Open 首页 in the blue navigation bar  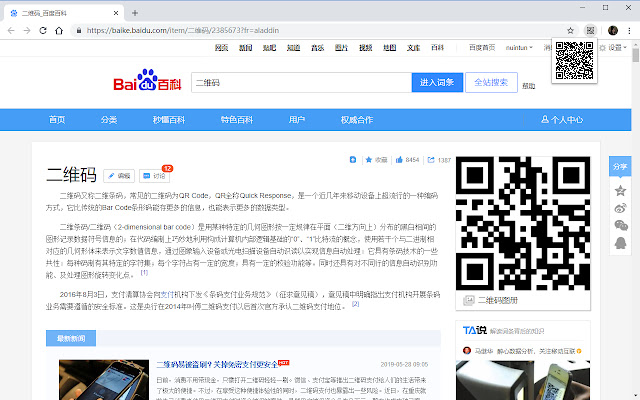pos(57,120)
